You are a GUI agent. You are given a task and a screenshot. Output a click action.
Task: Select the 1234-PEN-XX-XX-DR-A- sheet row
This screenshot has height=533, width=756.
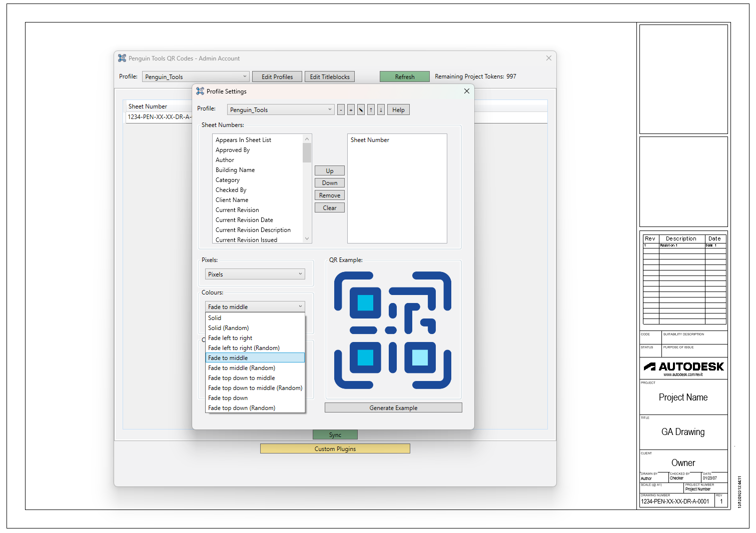159,117
